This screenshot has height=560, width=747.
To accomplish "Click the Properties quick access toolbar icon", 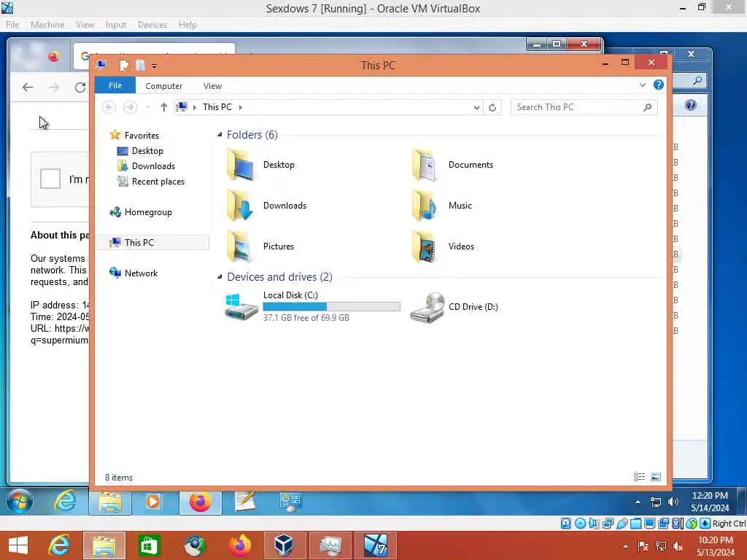I will [124, 65].
